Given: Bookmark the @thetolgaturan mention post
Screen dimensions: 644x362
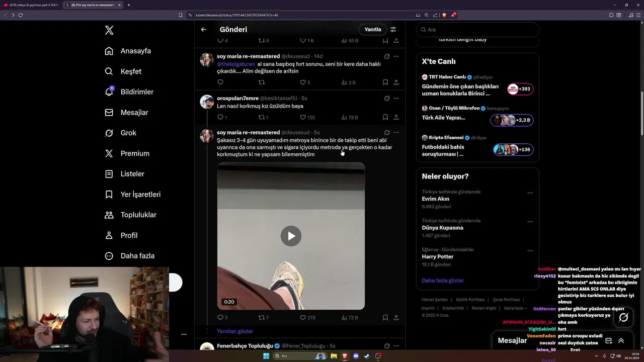Looking at the screenshot, I should point(385,82).
